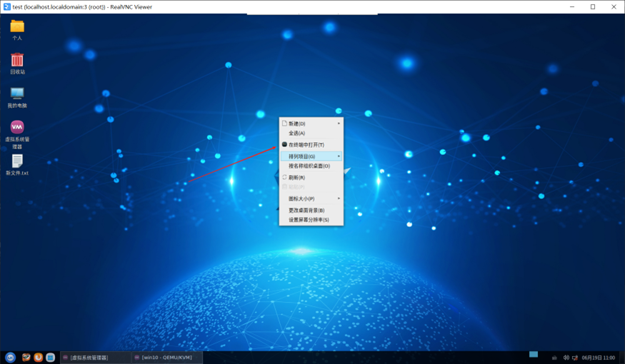The width and height of the screenshot is (625, 364).
Task: Choose 更改桌面背景(B) in the context menu
Action: 306,211
